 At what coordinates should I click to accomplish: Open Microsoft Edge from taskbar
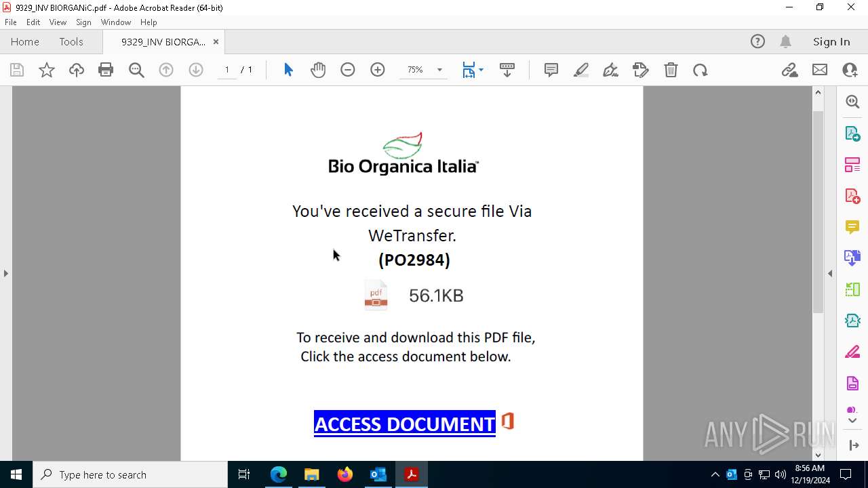(x=279, y=474)
